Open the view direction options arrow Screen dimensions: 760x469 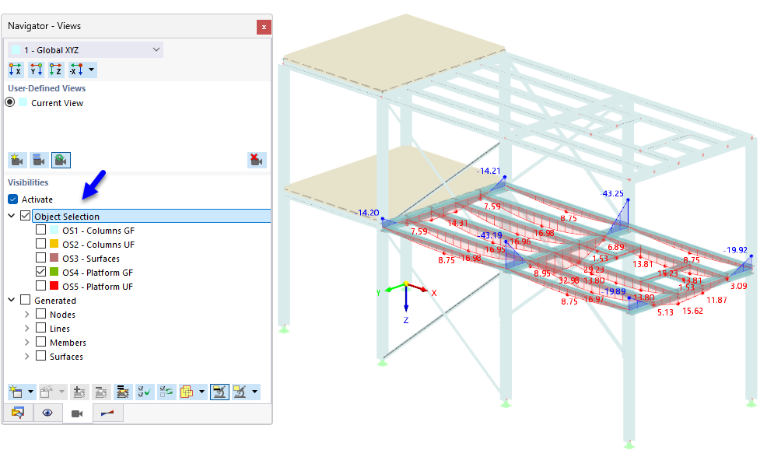click(91, 70)
